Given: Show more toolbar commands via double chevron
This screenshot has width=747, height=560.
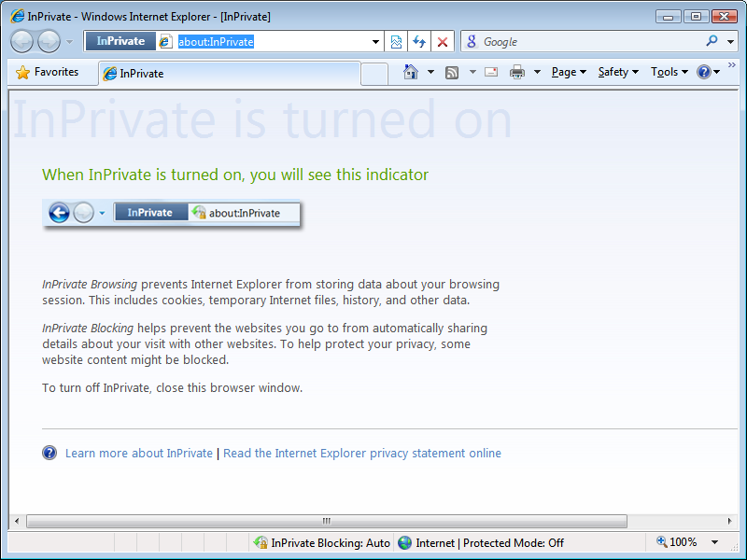Looking at the screenshot, I should 732,64.
